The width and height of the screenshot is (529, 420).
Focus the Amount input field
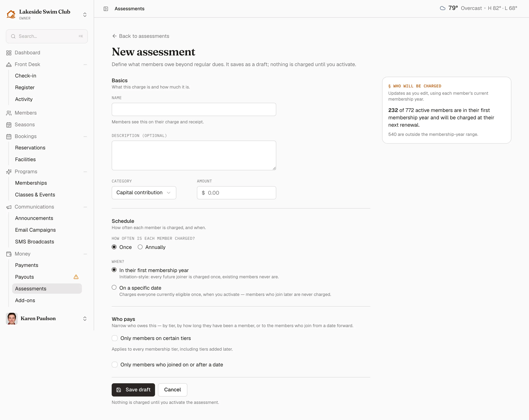237,193
